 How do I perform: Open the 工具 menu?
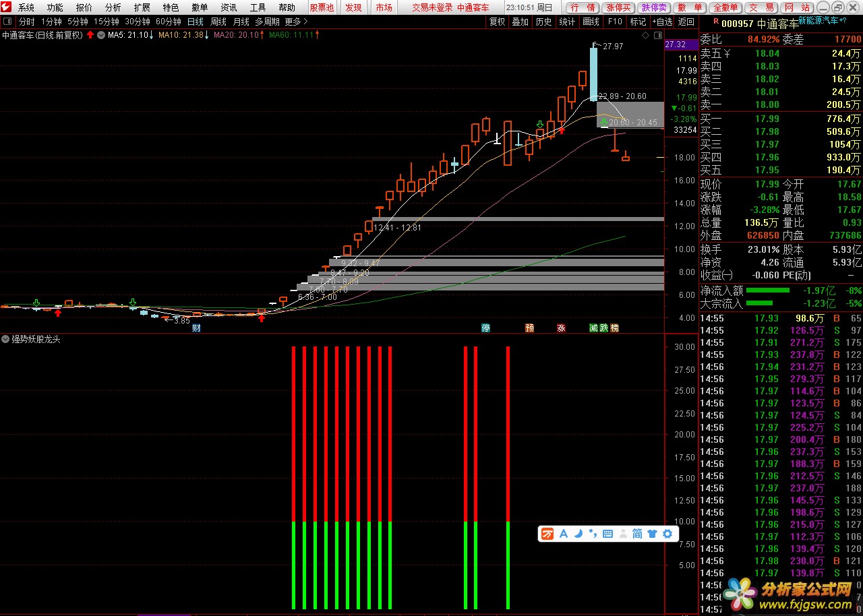coord(258,8)
